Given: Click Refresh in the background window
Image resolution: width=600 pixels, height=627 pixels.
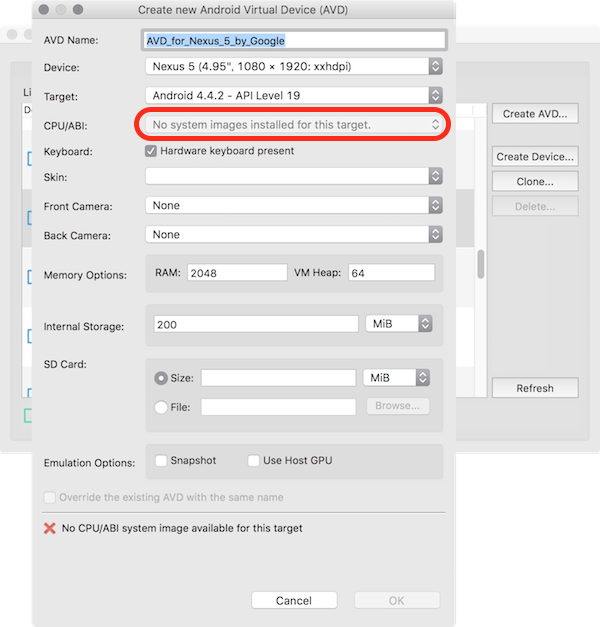Looking at the screenshot, I should (x=535, y=388).
